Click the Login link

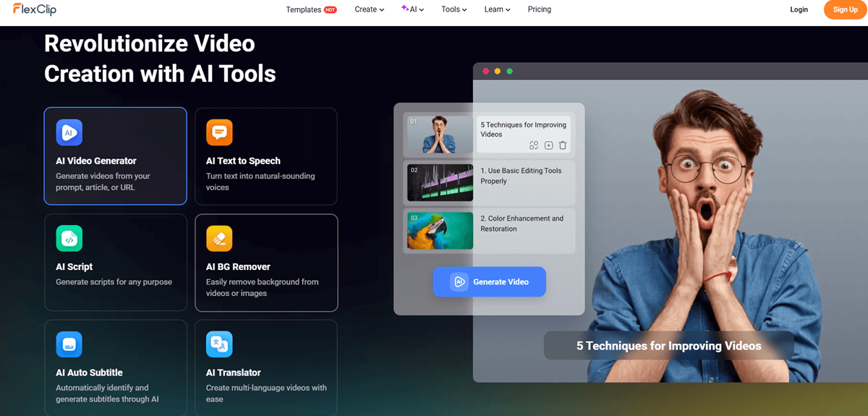point(799,9)
